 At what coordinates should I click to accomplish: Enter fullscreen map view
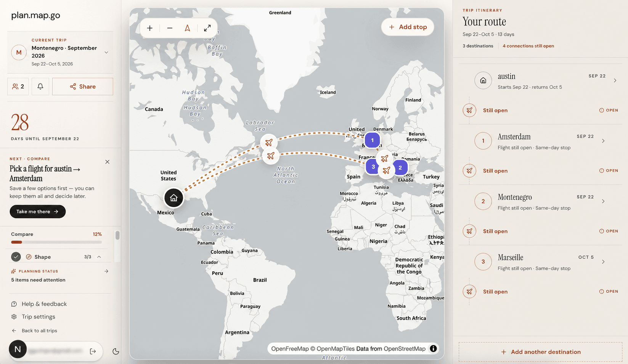pyautogui.click(x=207, y=28)
